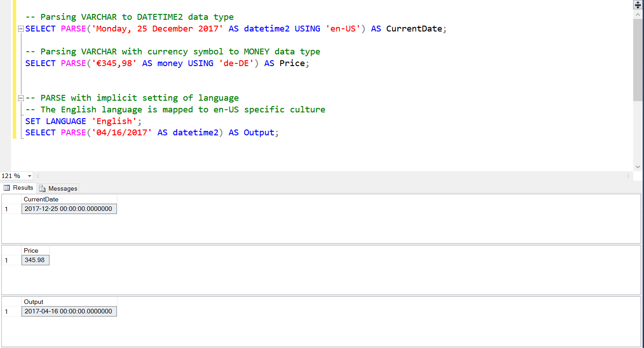Click the notepad icon on the Messages tab

[43, 188]
